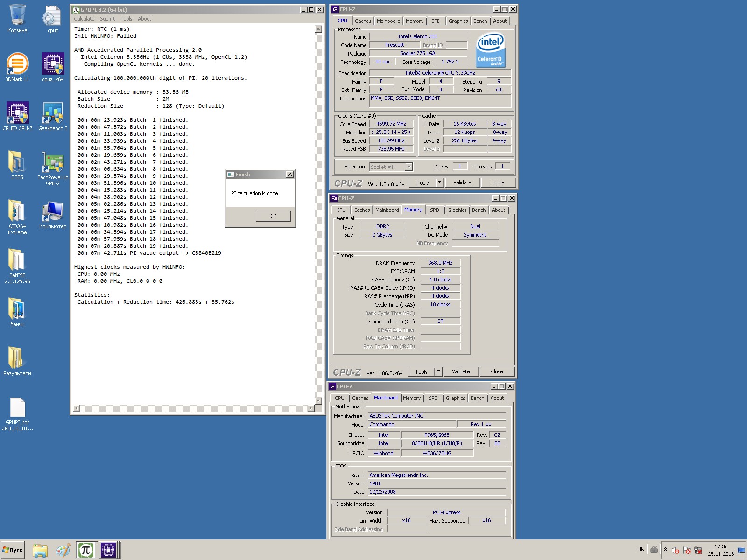
Task: Click Tools button in top CPU-Z window
Action: click(423, 182)
